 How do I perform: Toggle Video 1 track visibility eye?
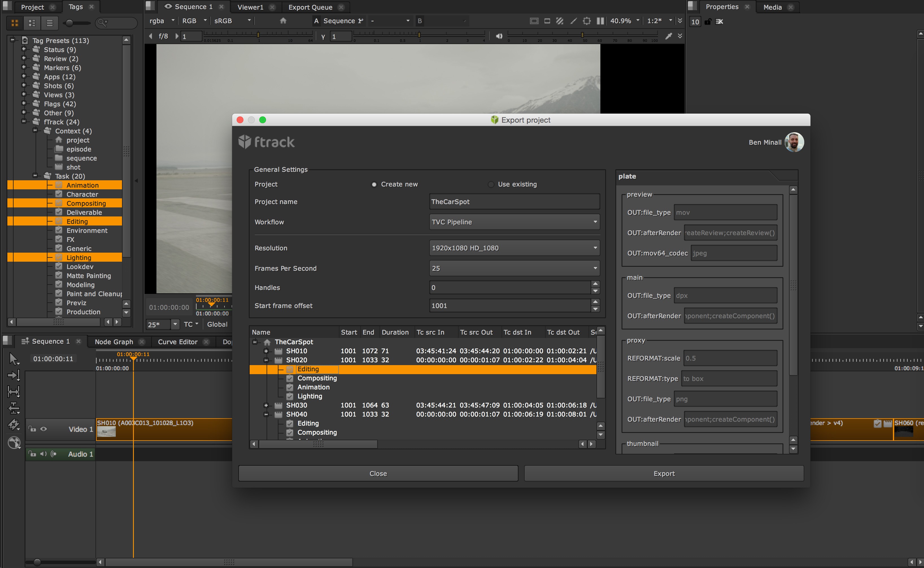[x=44, y=429]
